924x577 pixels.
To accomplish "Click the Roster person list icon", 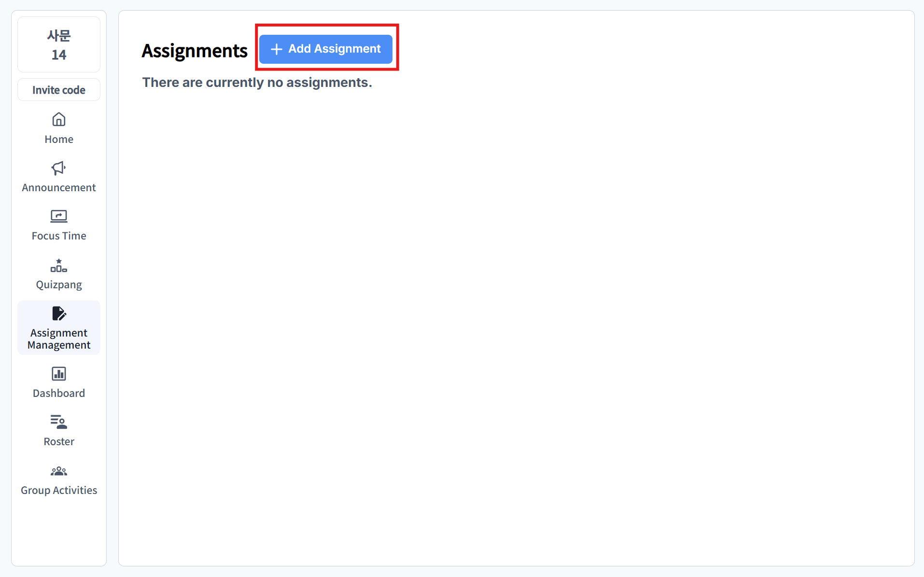I will (x=59, y=422).
